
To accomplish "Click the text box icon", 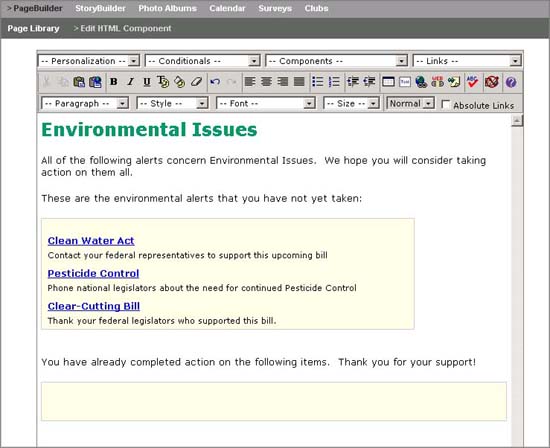I will pyautogui.click(x=404, y=82).
